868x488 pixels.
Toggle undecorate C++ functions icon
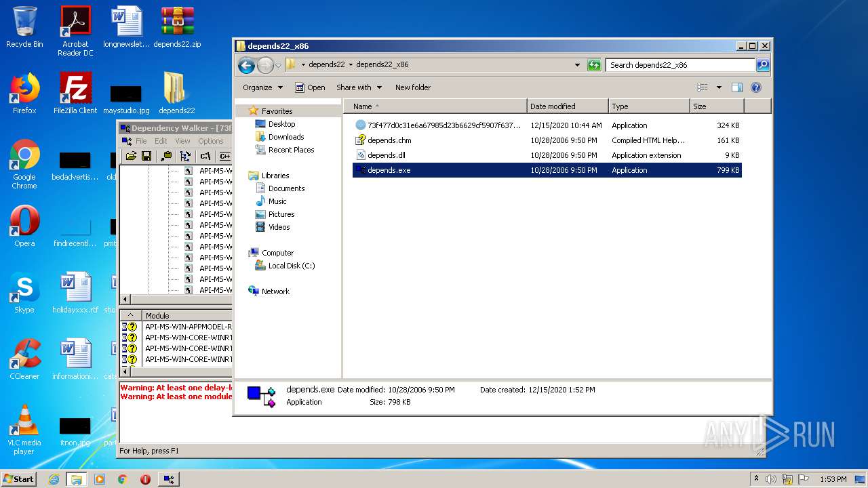point(225,156)
